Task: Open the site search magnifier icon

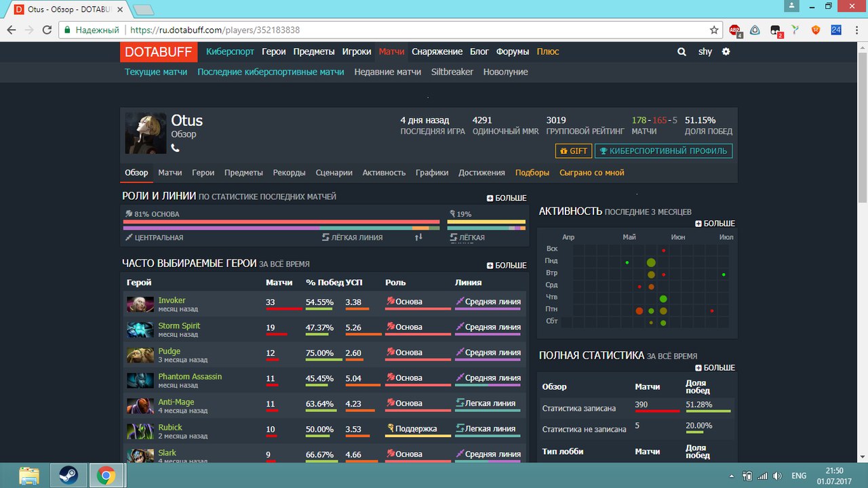Action: (682, 52)
